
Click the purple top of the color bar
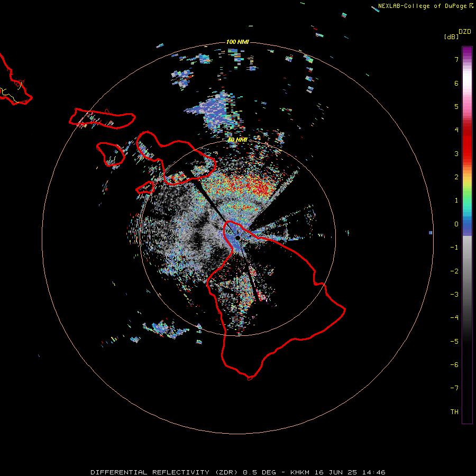[467, 52]
